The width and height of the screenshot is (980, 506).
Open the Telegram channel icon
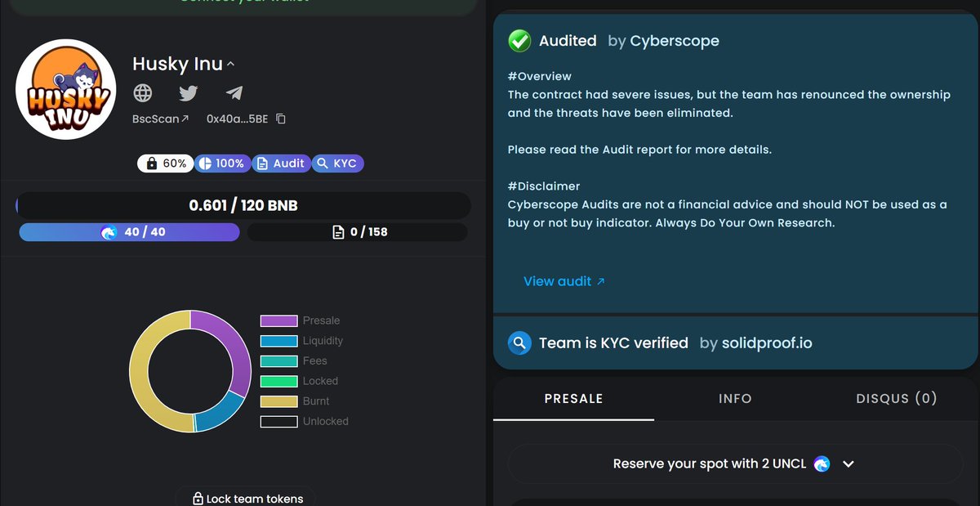pos(234,92)
